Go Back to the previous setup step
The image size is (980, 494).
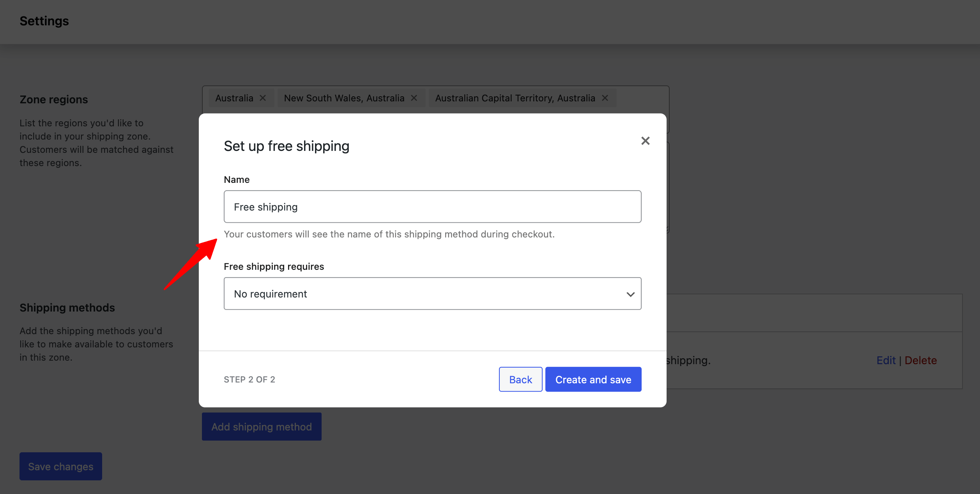(520, 379)
